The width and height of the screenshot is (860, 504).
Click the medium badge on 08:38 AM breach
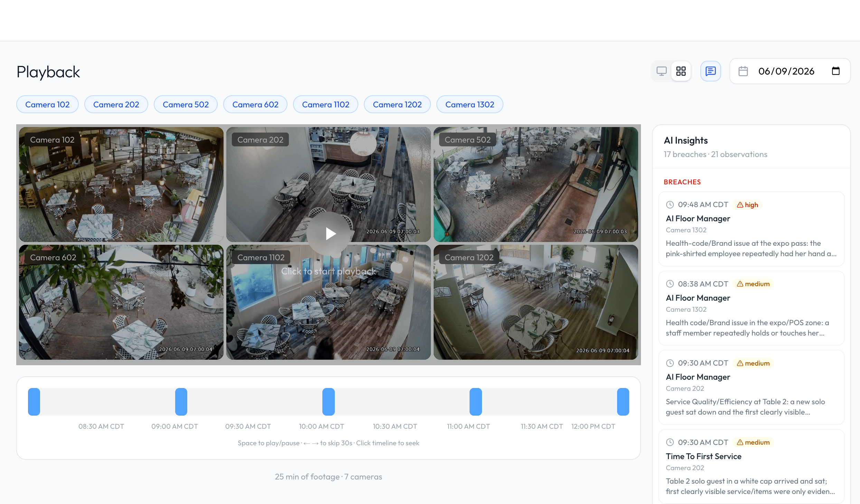(x=753, y=284)
